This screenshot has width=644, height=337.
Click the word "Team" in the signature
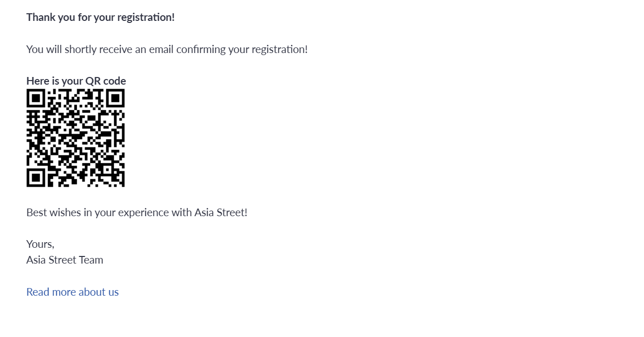pos(91,260)
